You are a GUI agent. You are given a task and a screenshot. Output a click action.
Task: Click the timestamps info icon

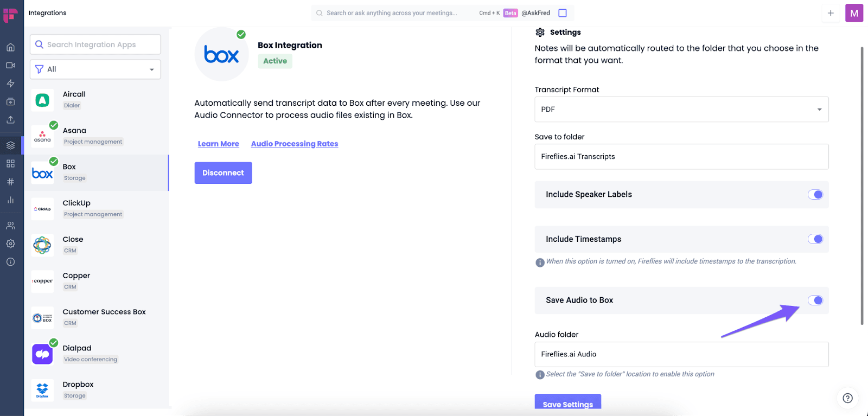(540, 263)
